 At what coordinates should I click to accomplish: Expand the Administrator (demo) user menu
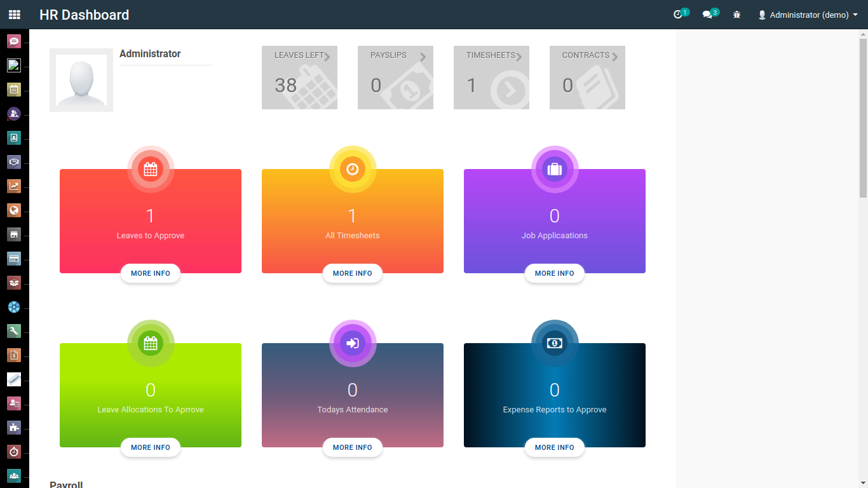pyautogui.click(x=808, y=15)
